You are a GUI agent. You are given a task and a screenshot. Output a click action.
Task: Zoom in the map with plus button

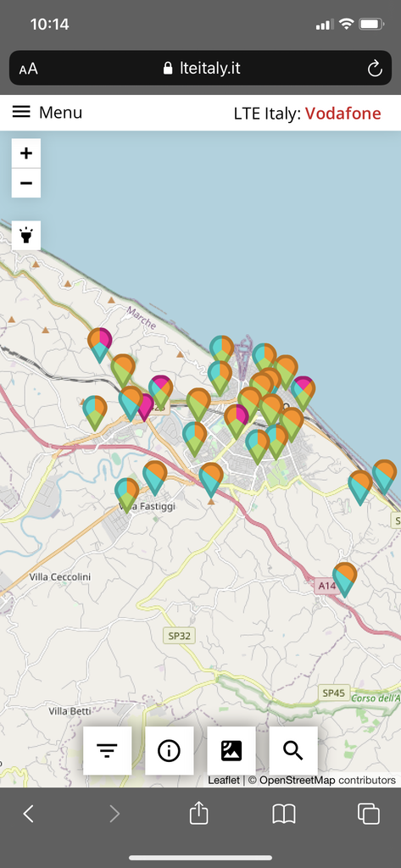pyautogui.click(x=26, y=153)
